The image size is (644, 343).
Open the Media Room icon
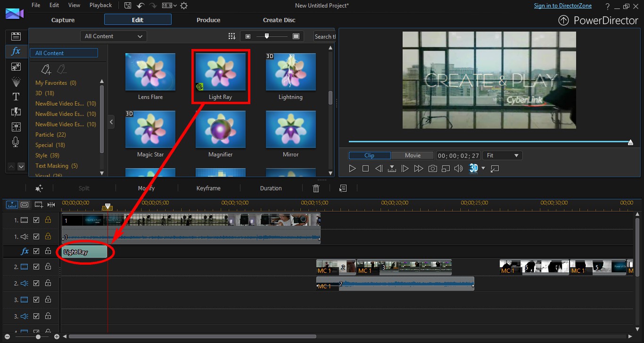(16, 36)
